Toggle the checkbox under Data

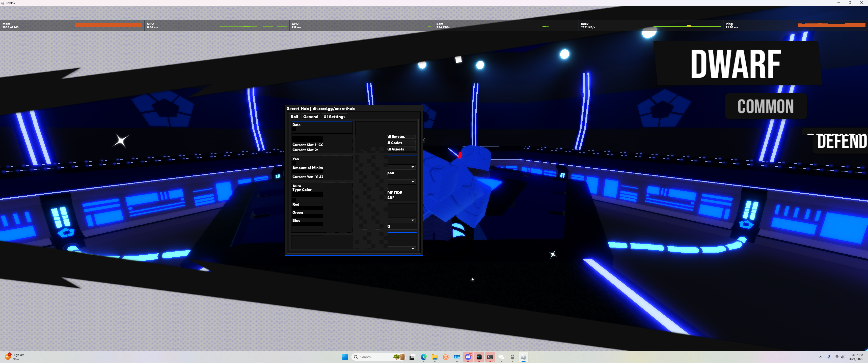[x=294, y=129]
